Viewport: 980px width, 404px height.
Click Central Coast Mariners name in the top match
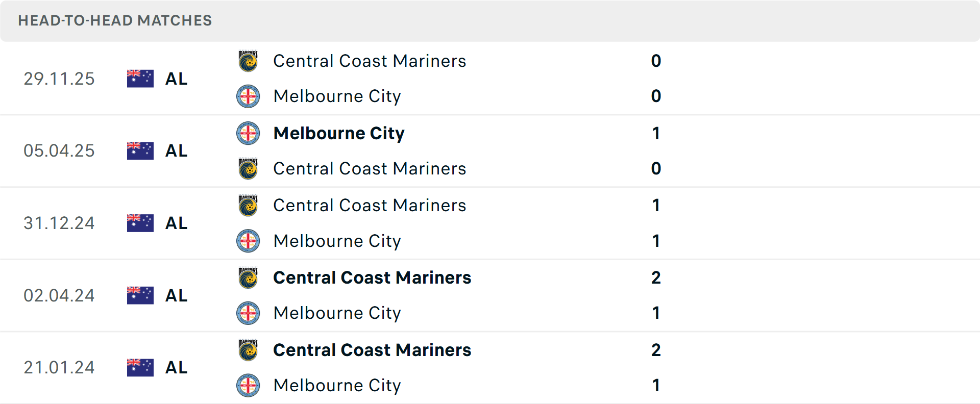coord(370,61)
